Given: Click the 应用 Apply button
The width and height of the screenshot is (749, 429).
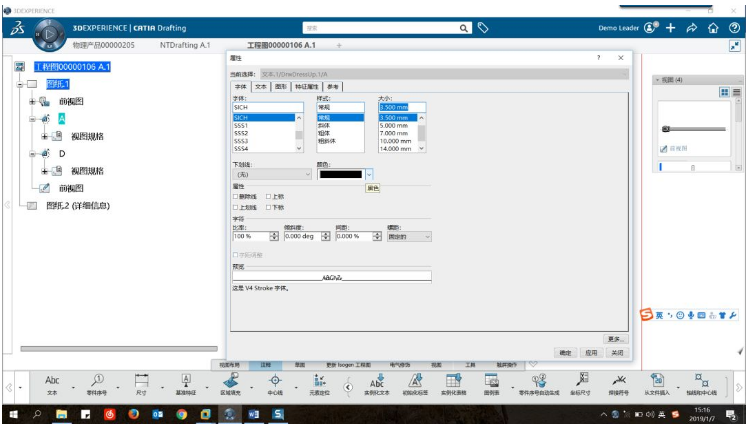Looking at the screenshot, I should [x=591, y=353].
